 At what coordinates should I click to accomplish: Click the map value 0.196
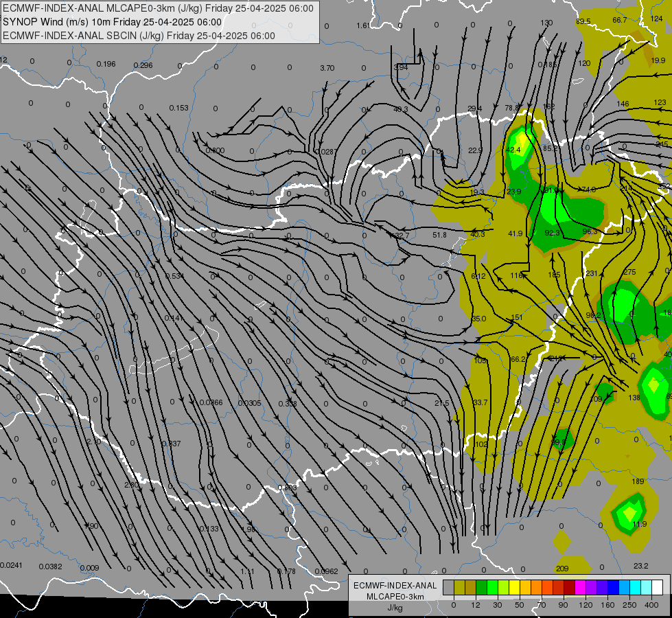coord(106,65)
